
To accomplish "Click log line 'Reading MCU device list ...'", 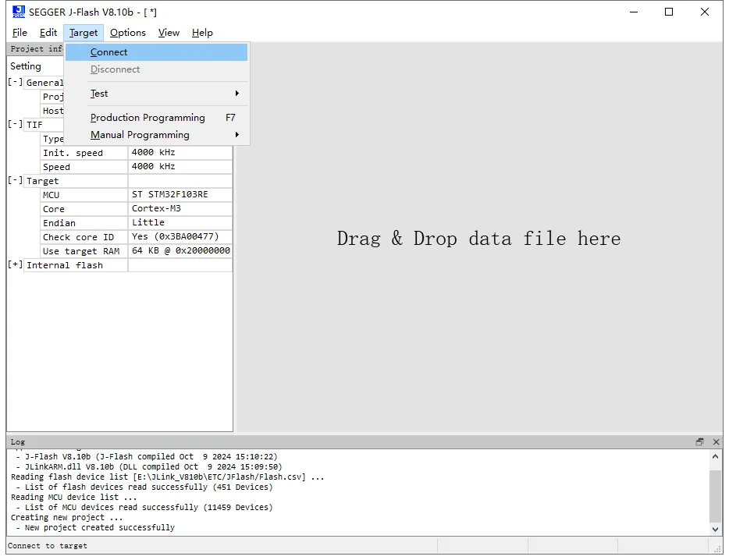I will coord(73,497).
